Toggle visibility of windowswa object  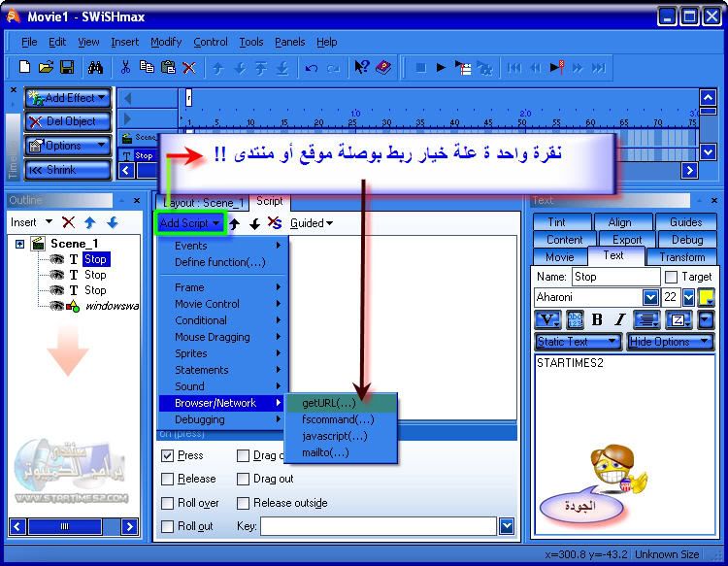pos(56,306)
